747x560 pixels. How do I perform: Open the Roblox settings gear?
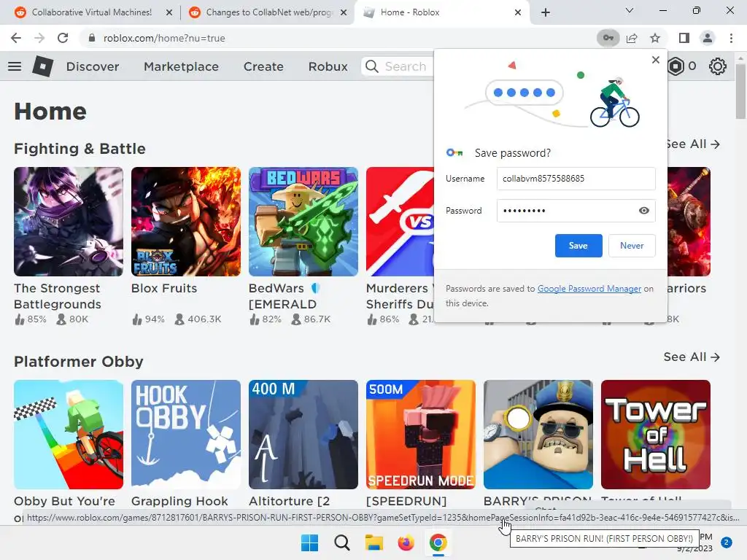(718, 66)
